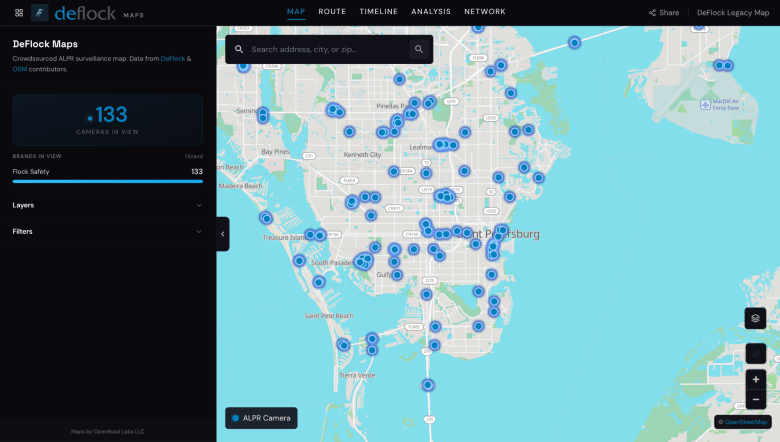The height and width of the screenshot is (442, 780).
Task: Switch to the ROUTE tab
Action: pos(332,11)
